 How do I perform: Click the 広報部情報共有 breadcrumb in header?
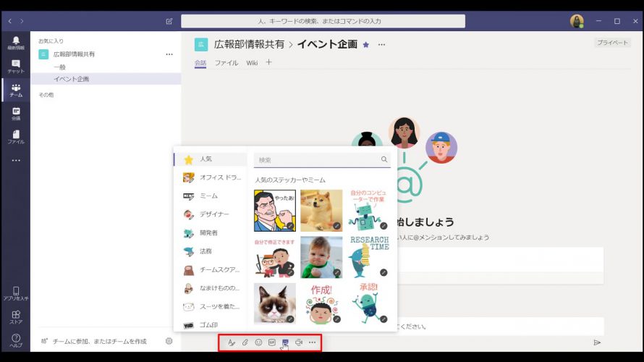249,44
